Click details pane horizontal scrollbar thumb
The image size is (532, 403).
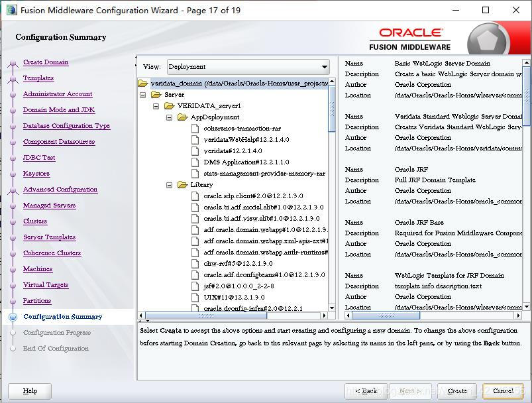pos(386,316)
